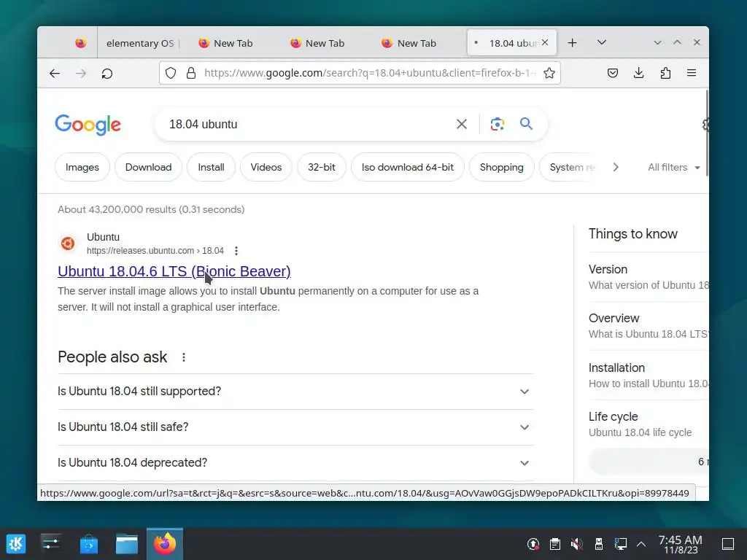Go back to the previous page

pyautogui.click(x=55, y=74)
